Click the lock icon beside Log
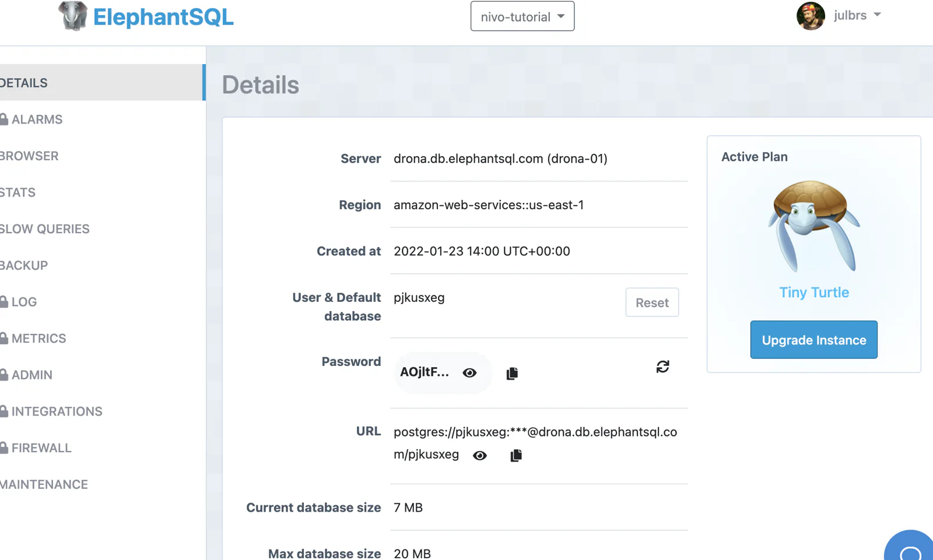 4,301
